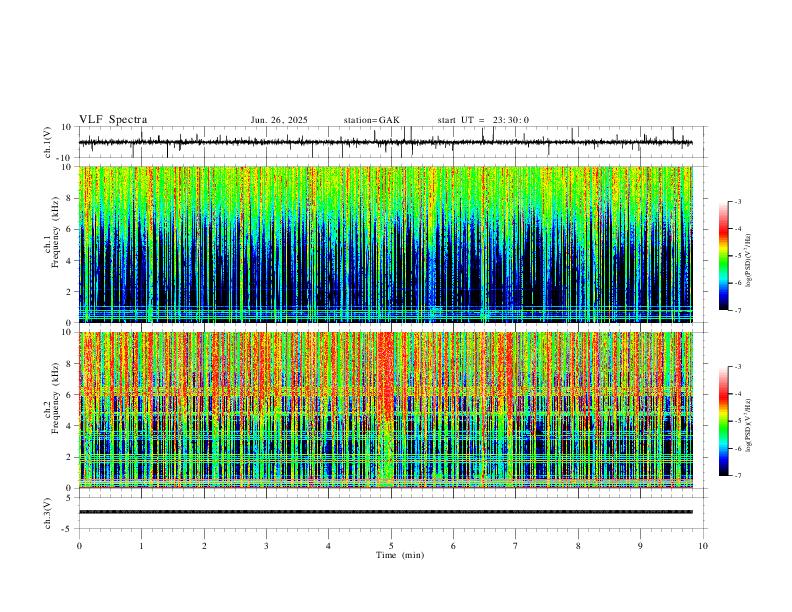Click the "4" kHz tick of ch.2 spectrogram
The width and height of the screenshot is (792, 612).
click(x=70, y=426)
